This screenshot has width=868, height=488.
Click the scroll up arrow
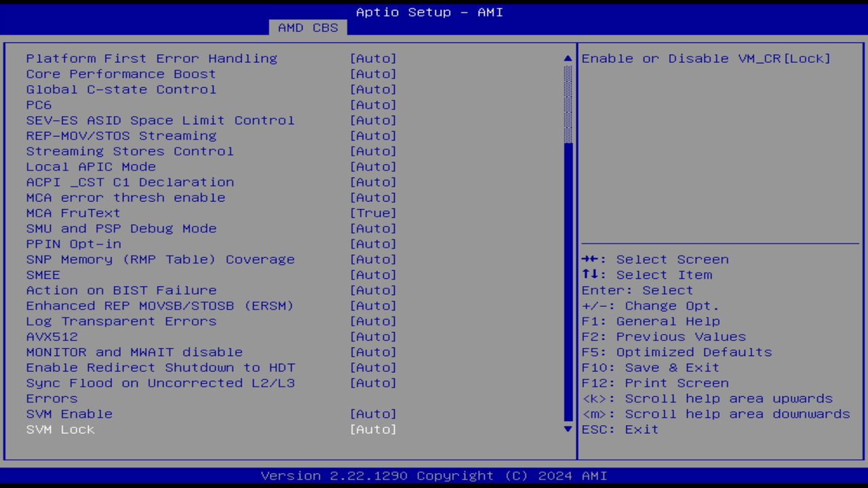click(x=568, y=58)
